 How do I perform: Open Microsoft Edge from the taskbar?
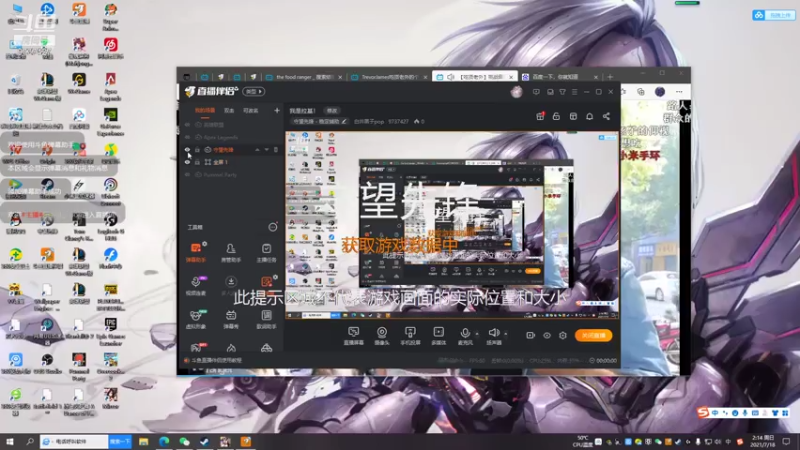tap(164, 441)
